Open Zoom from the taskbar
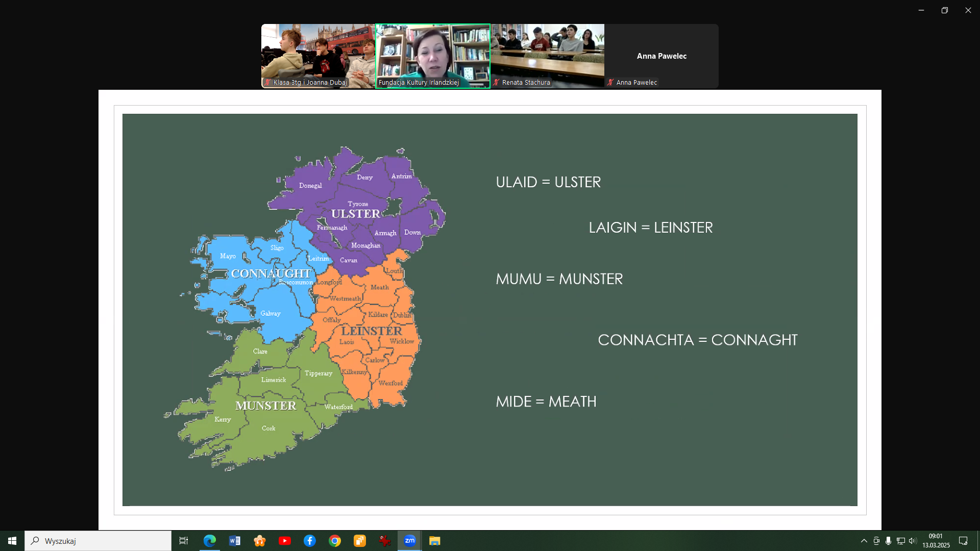 point(410,541)
